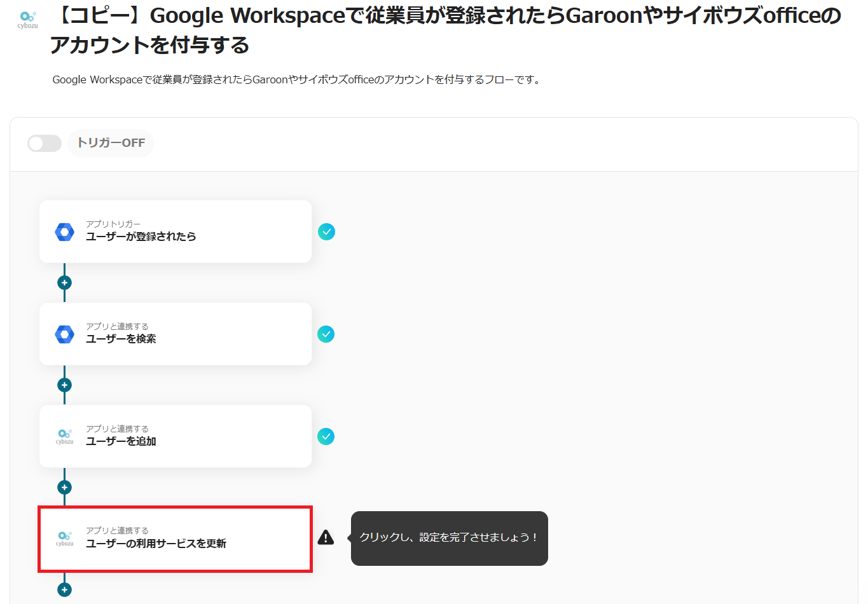Open the ユーザーの利用サービスを更新 step
868x604 pixels.
tap(176, 539)
